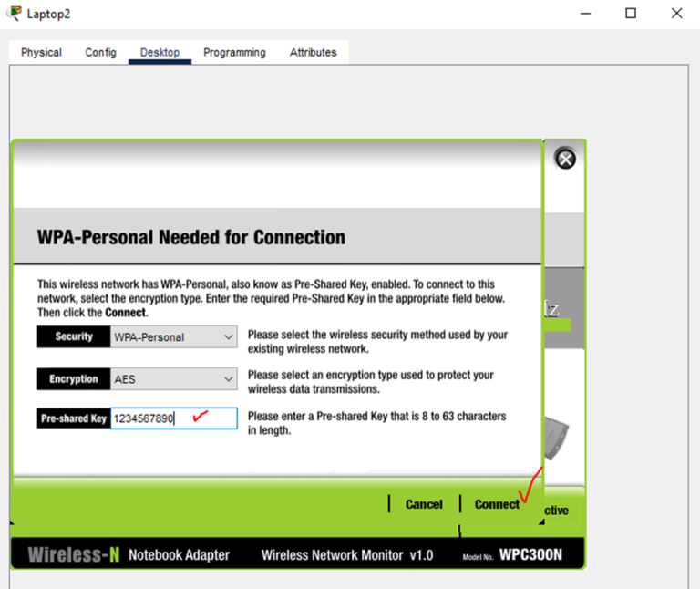Open the Config tab
This screenshot has width=700, height=589.
click(x=100, y=52)
